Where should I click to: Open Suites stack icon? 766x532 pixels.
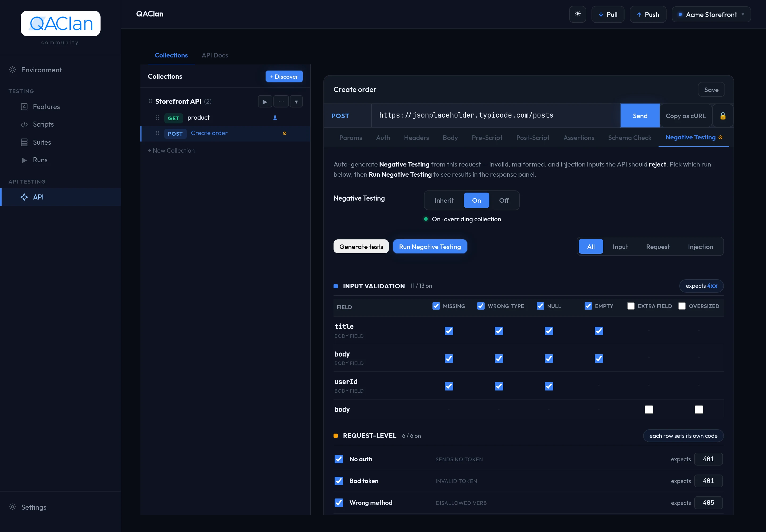[24, 142]
